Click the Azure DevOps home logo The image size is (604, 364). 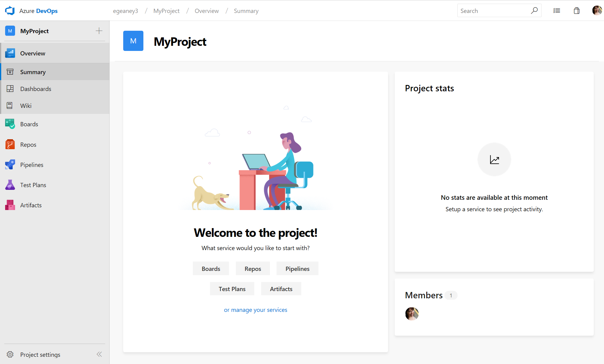click(x=10, y=10)
